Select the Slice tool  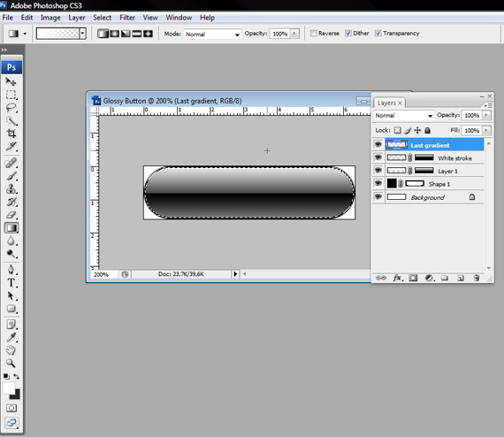pos(11,147)
